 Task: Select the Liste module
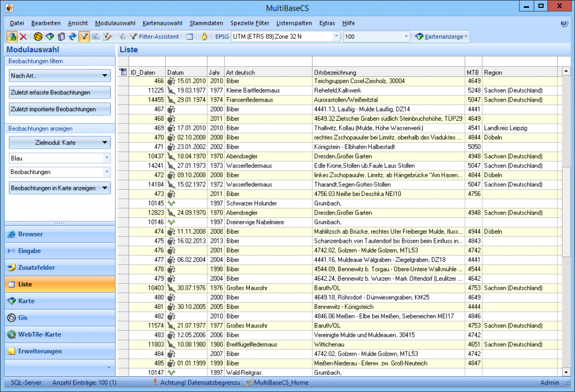(x=60, y=284)
